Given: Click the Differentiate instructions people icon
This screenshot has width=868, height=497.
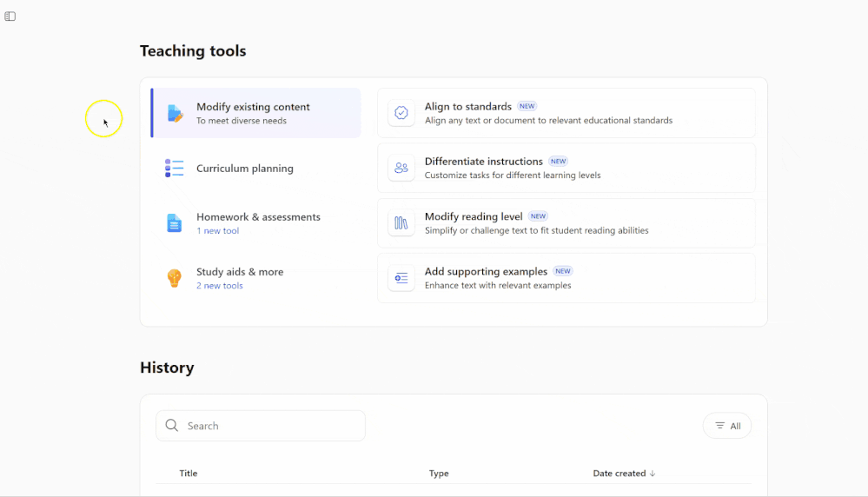Looking at the screenshot, I should coord(401,168).
